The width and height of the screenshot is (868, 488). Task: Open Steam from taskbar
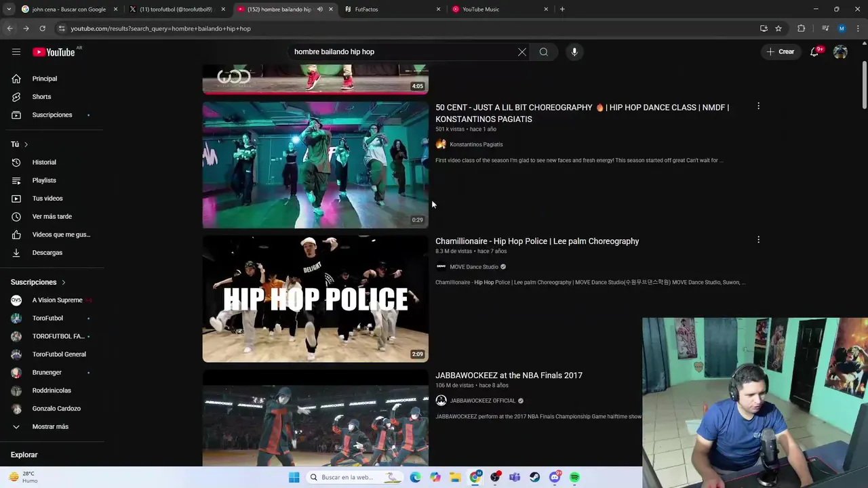click(x=535, y=477)
